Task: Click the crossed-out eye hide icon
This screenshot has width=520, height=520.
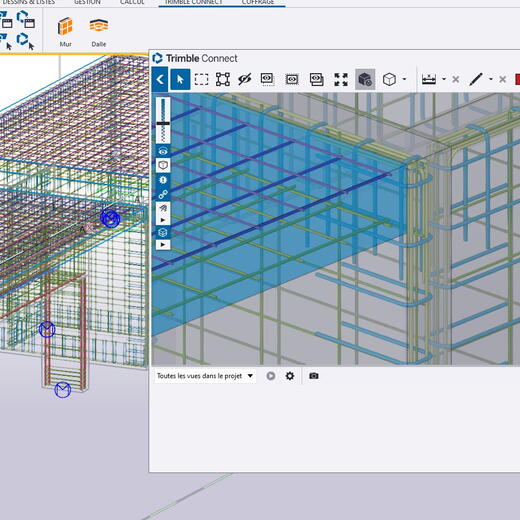Action: click(x=245, y=79)
